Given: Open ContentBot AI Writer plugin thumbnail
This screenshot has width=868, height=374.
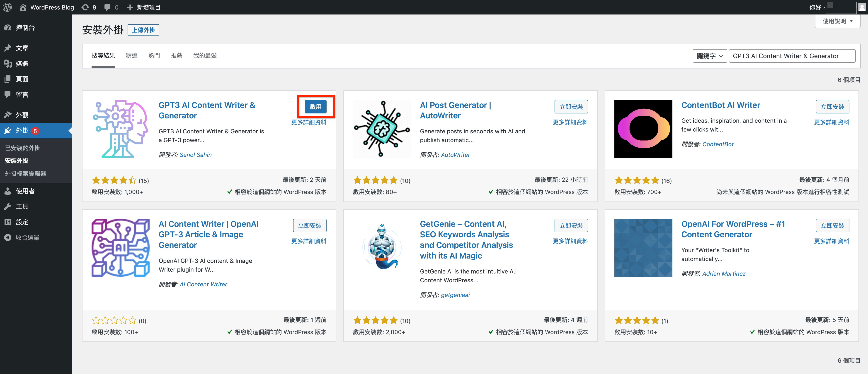Looking at the screenshot, I should [x=643, y=129].
